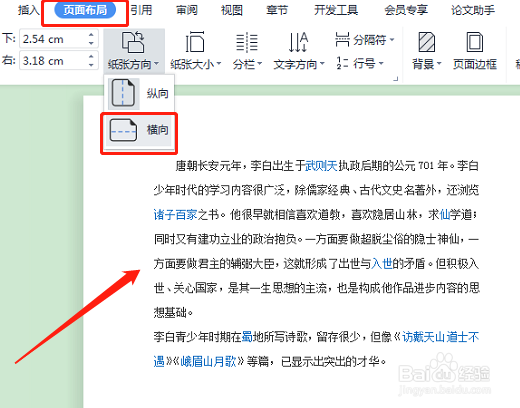Select the 纵向 portrait orientation option
520x408 pixels.
tap(139, 93)
